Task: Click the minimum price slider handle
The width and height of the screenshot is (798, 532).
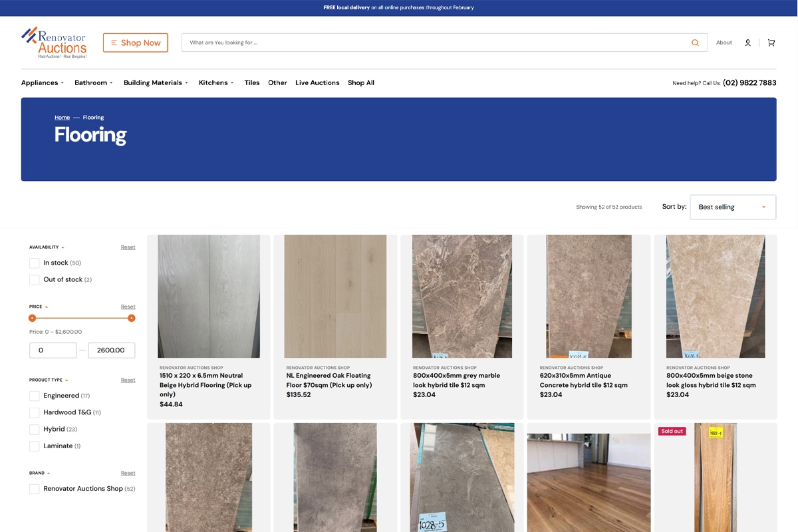Action: click(32, 318)
